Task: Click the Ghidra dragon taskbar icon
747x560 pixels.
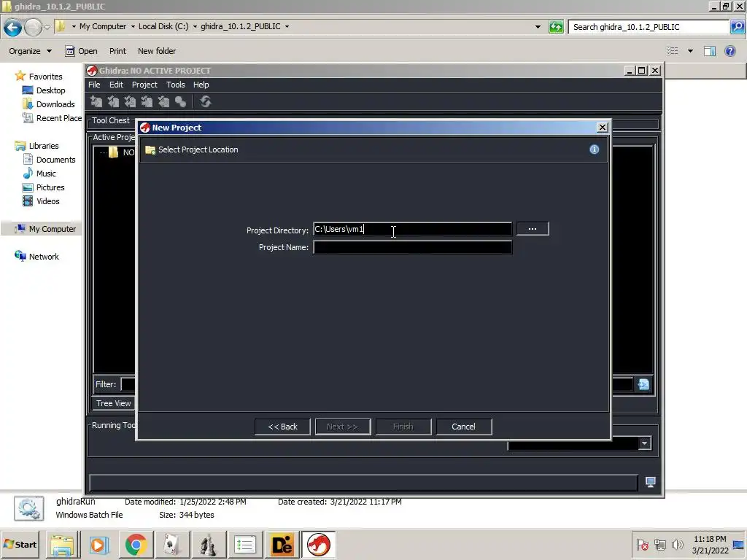Action: click(318, 545)
